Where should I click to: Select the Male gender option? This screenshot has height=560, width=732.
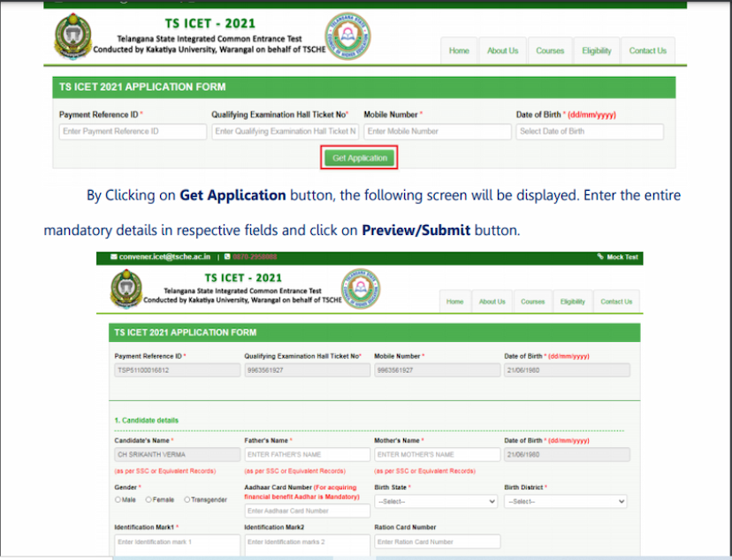pos(118,500)
